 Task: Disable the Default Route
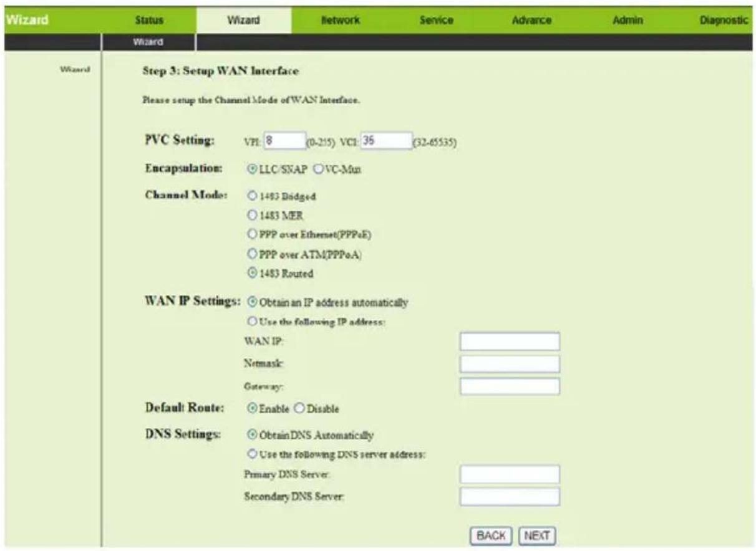point(298,408)
